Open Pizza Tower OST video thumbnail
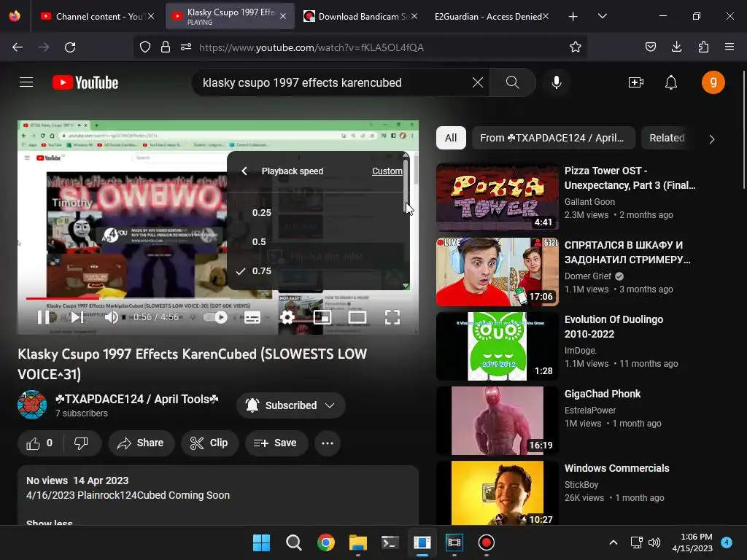Viewport: 747px width, 560px height. point(497,198)
